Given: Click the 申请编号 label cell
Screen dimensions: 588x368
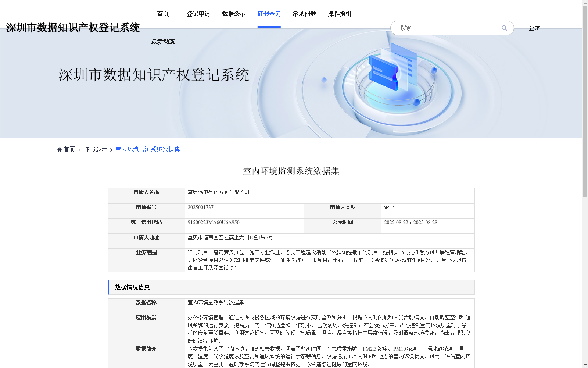Looking at the screenshot, I should (146, 211).
